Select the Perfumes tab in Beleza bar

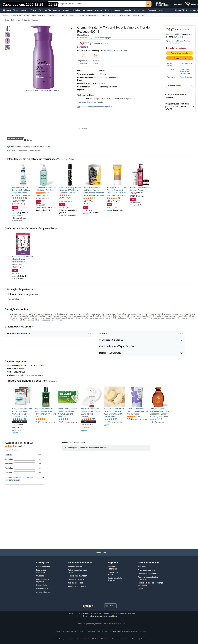pyautogui.click(x=63, y=15)
